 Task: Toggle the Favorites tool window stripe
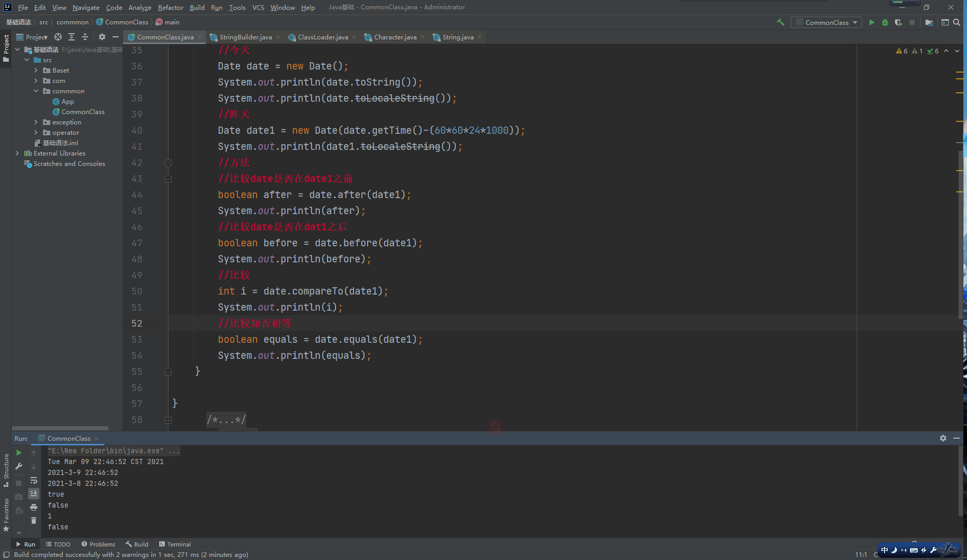(x=6, y=514)
